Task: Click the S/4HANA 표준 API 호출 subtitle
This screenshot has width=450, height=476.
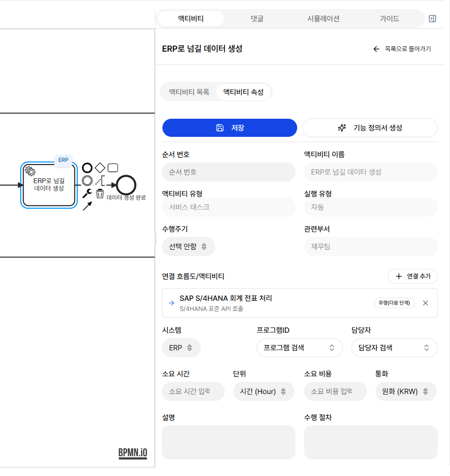Action: click(211, 309)
